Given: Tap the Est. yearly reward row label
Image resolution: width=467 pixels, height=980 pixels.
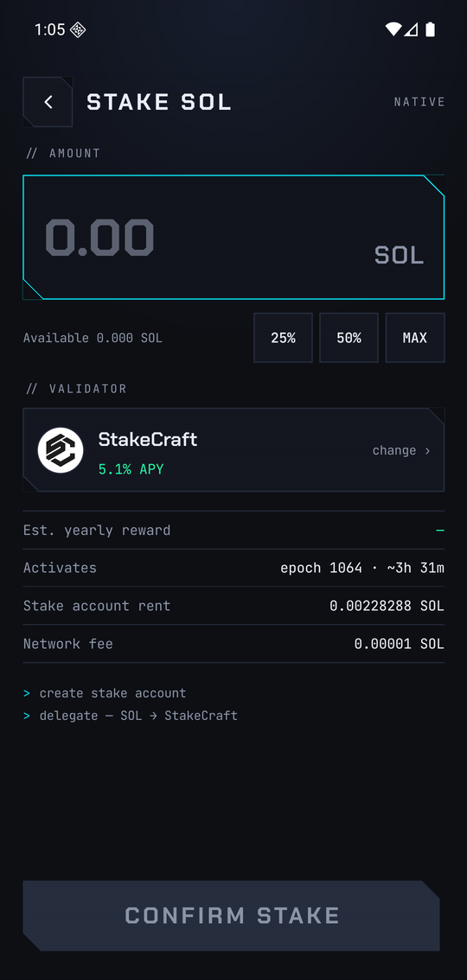Looking at the screenshot, I should point(97,530).
